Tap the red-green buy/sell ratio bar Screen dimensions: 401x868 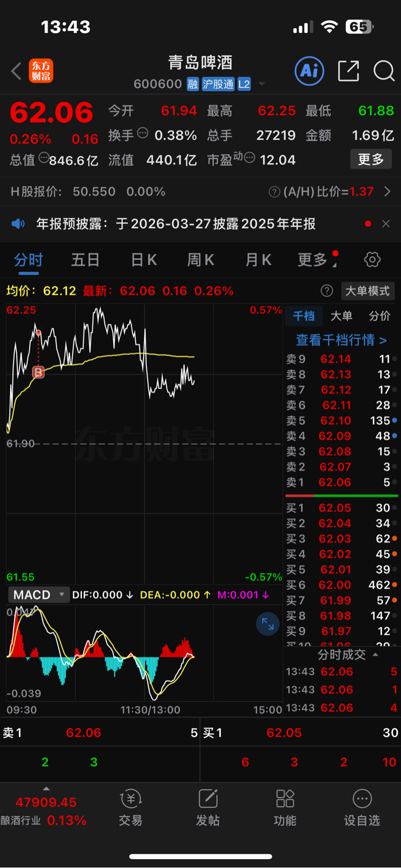341,495
